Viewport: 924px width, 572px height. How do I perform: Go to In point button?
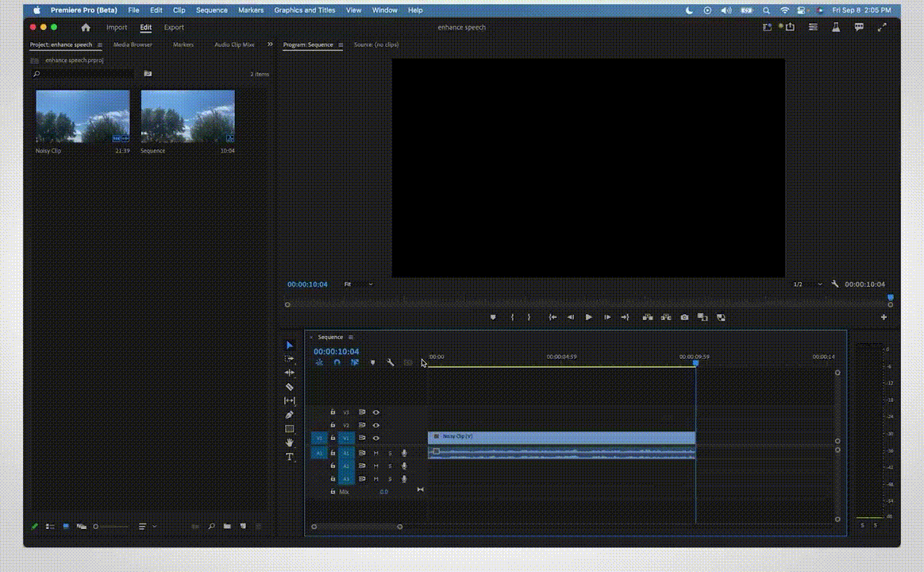coord(552,317)
